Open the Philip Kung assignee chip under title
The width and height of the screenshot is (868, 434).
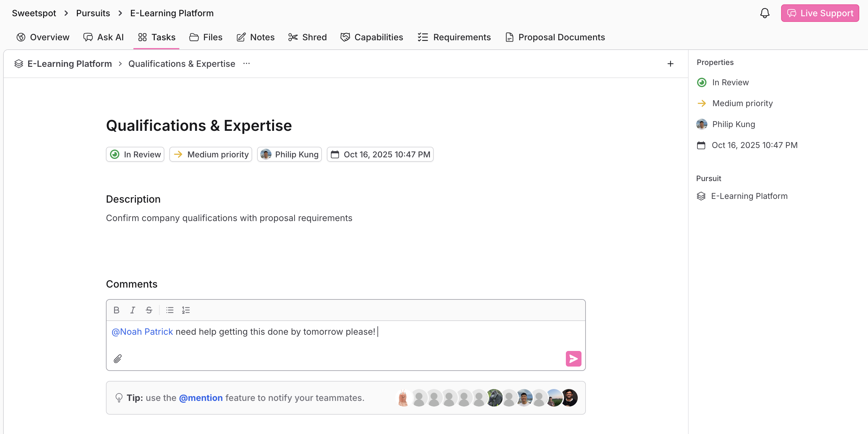click(289, 155)
